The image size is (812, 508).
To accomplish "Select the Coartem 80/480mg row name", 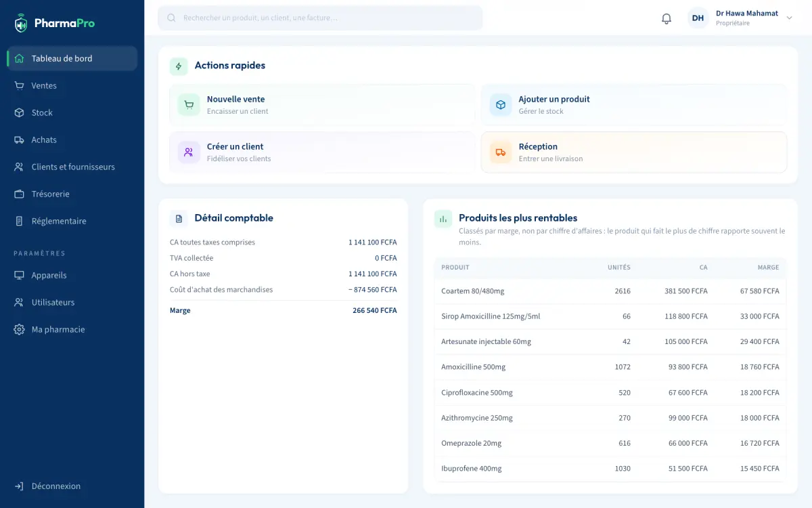I will pyautogui.click(x=473, y=291).
